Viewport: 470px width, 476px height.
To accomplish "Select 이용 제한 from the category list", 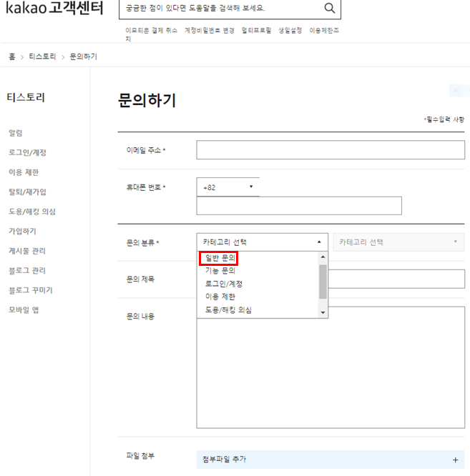I will pyautogui.click(x=220, y=297).
